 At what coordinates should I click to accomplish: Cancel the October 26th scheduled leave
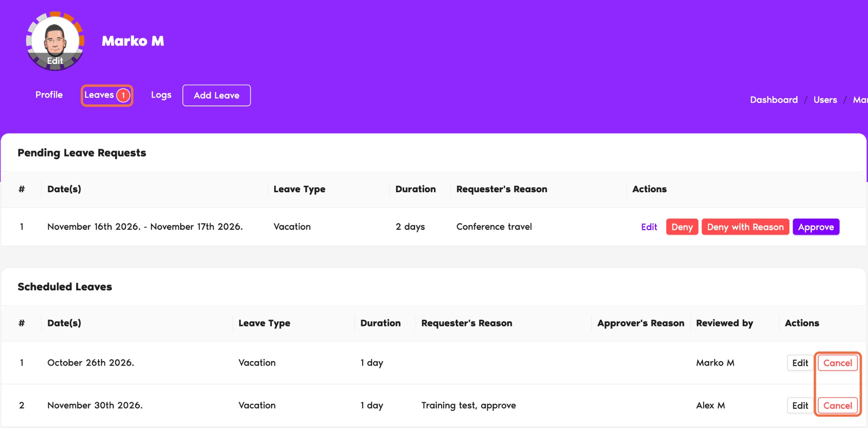tap(837, 363)
